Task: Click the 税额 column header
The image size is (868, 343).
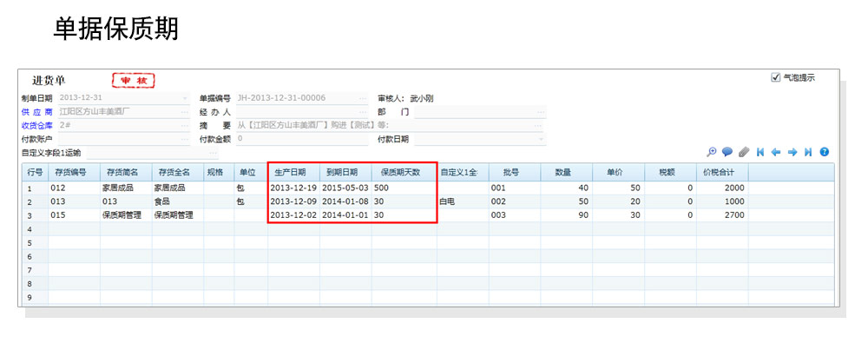Action: point(670,172)
